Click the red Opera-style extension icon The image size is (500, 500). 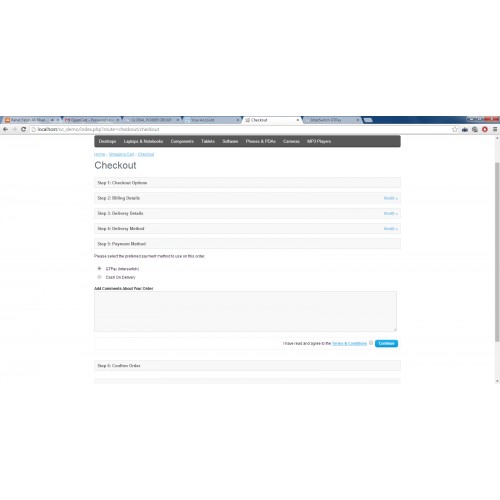485,129
